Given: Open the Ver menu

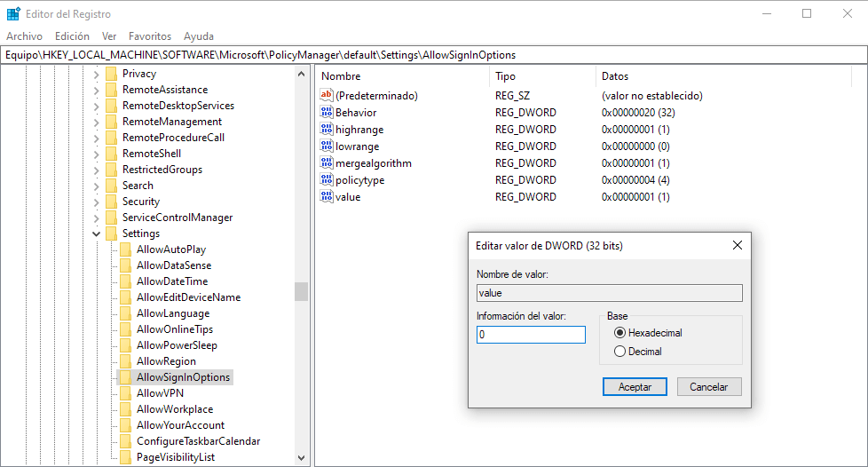Looking at the screenshot, I should pyautogui.click(x=109, y=36).
